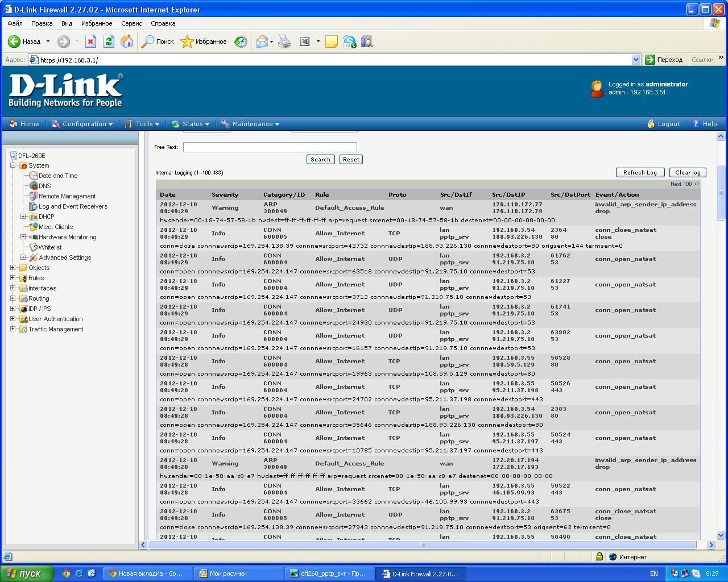Click the Clear log button

click(688, 173)
